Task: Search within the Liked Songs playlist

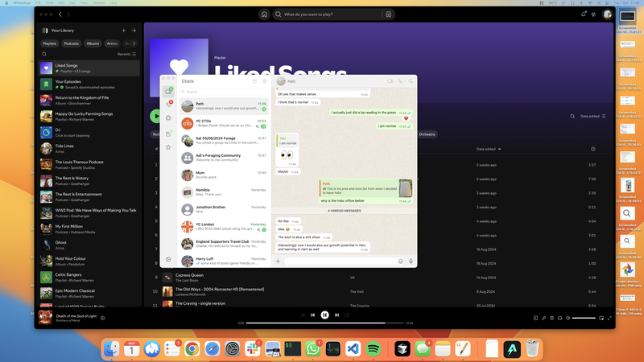Action: [572, 116]
